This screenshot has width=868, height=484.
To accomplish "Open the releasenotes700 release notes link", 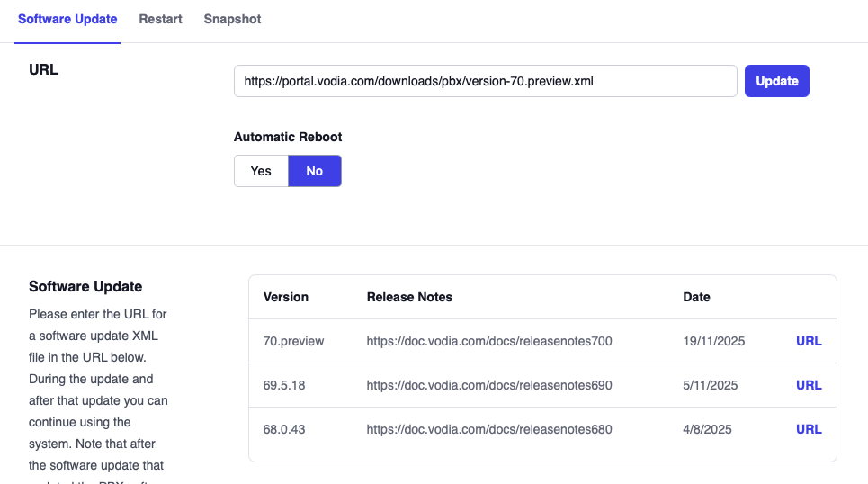I will coord(488,341).
